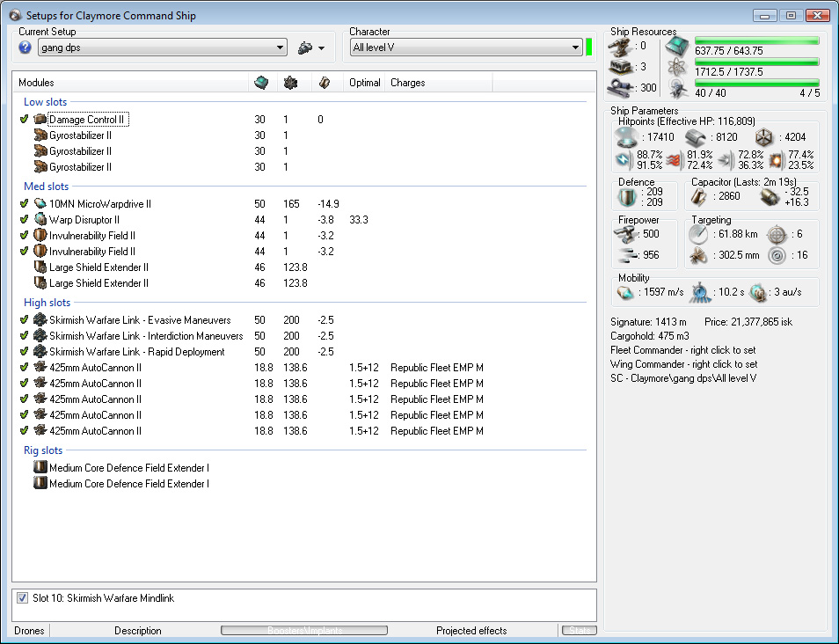Click the Optimal column header
Image resolution: width=839 pixels, height=644 pixels.
(x=364, y=83)
